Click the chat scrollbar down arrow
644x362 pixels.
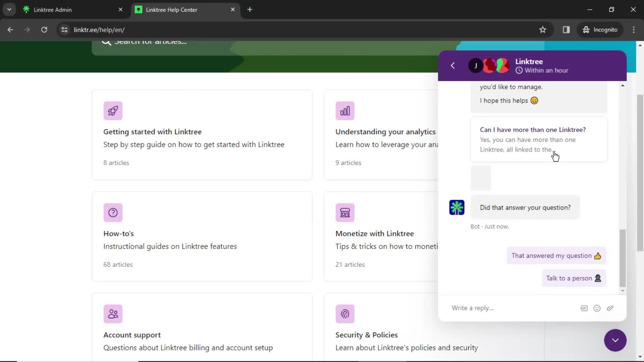[623, 291]
